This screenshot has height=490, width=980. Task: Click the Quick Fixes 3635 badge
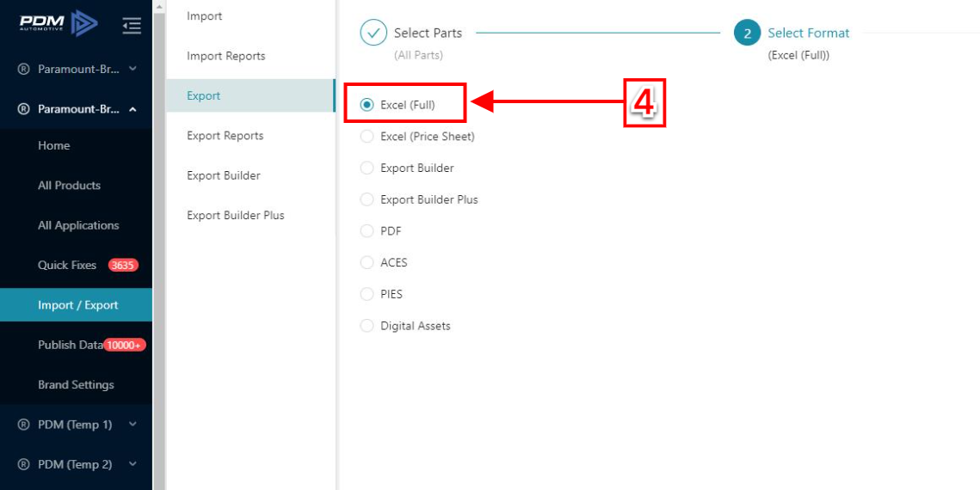[x=122, y=266]
